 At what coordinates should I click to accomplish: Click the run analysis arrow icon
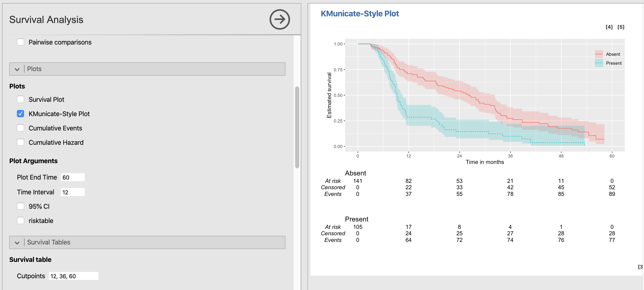pyautogui.click(x=280, y=19)
